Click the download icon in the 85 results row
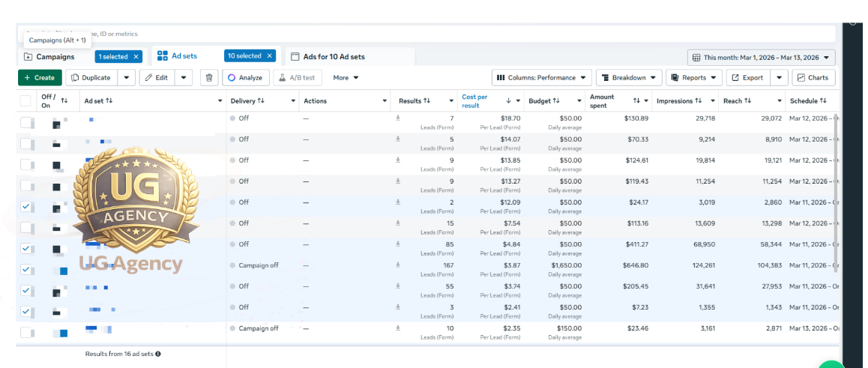 coord(397,244)
